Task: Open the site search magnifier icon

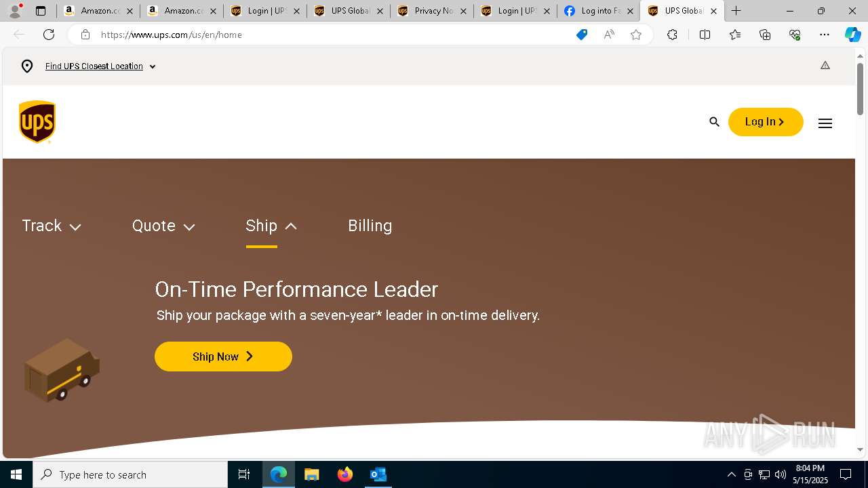Action: pos(714,122)
